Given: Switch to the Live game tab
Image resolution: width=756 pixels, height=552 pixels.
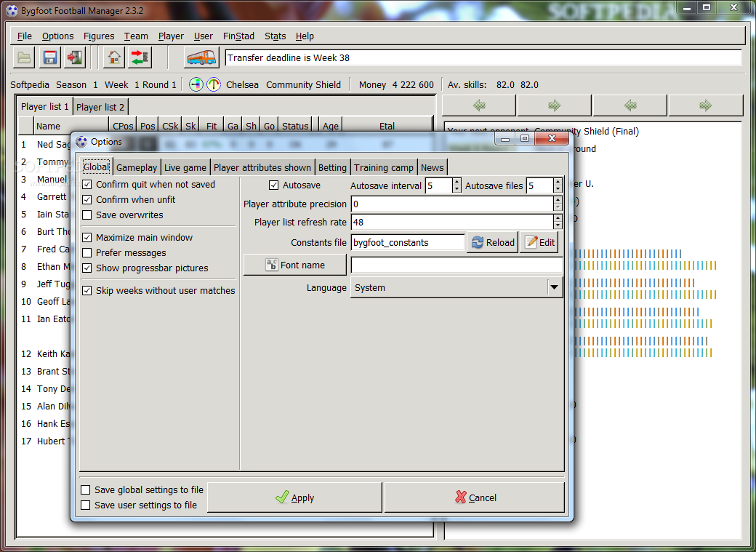Looking at the screenshot, I should [185, 167].
